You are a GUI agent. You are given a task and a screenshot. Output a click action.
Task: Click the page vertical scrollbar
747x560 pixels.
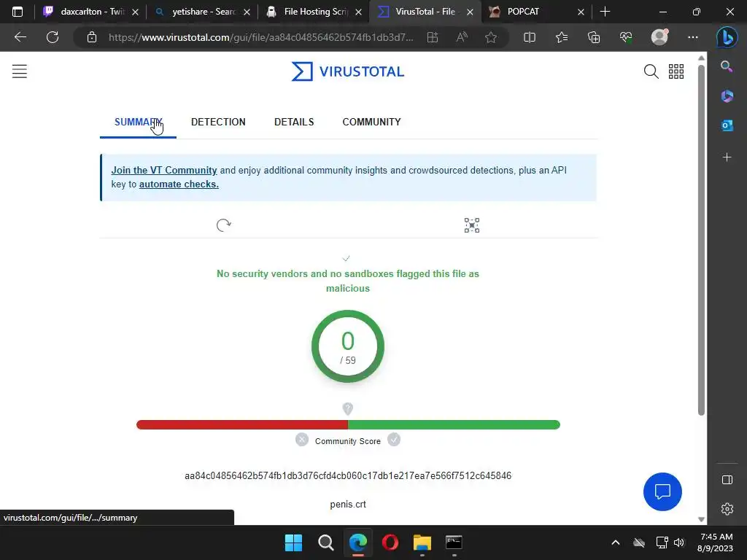click(701, 238)
